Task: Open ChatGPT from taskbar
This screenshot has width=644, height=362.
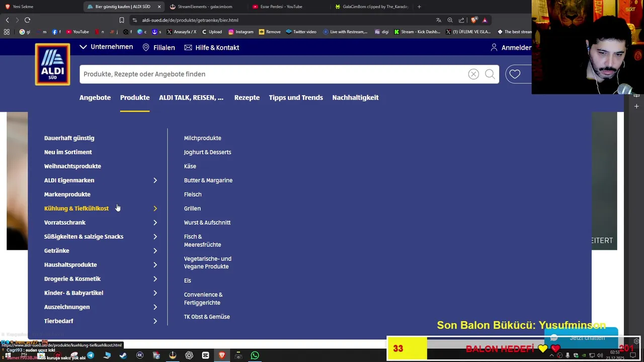Action: 189,355
